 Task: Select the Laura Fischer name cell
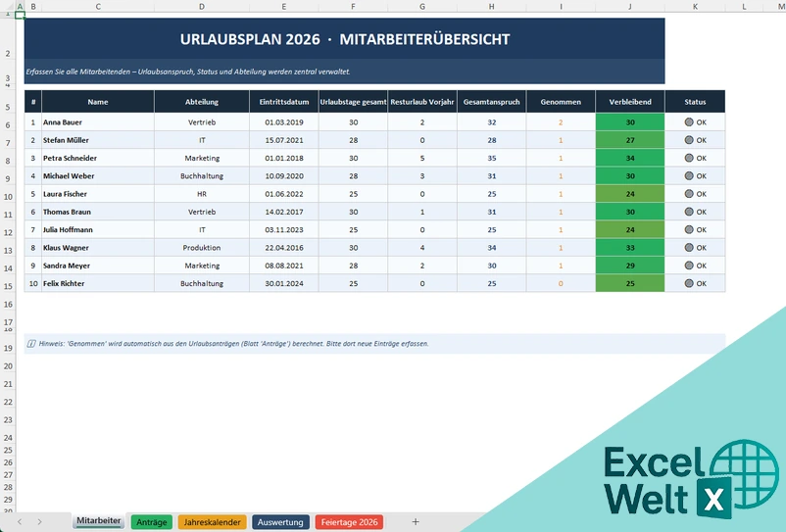point(98,194)
